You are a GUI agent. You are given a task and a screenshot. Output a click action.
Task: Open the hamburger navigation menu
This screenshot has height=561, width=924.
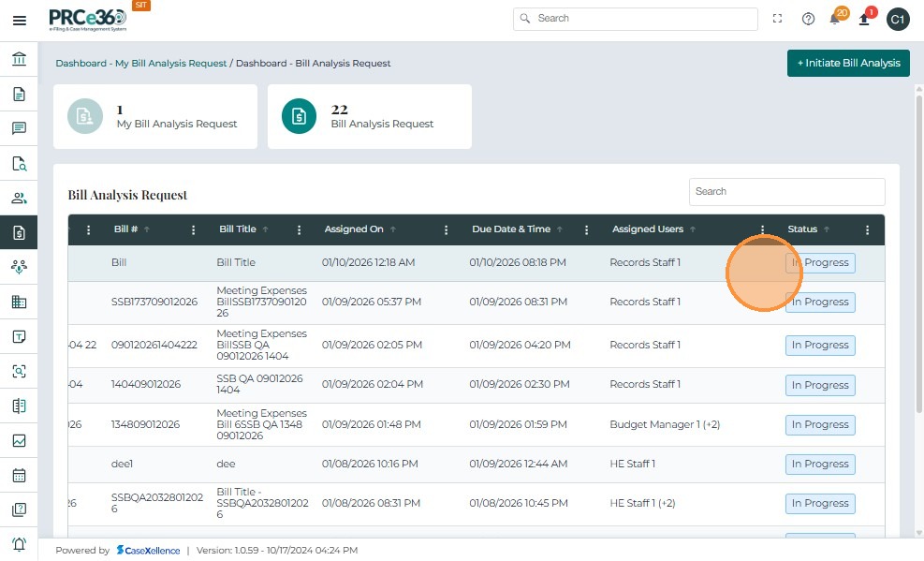[x=20, y=21]
